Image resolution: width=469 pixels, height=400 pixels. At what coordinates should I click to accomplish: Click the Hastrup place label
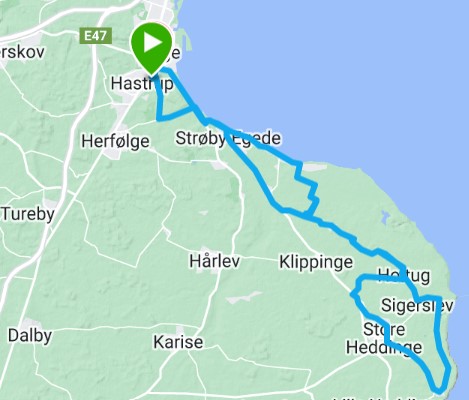142,83
